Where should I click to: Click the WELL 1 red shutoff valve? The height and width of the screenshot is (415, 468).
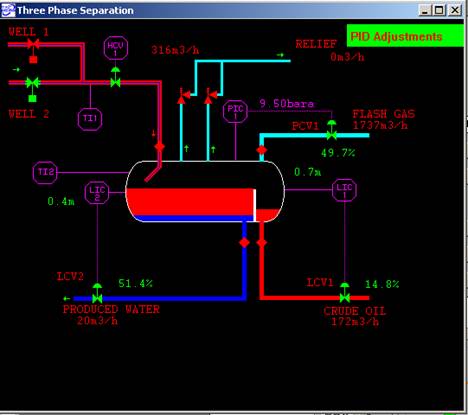(33, 44)
